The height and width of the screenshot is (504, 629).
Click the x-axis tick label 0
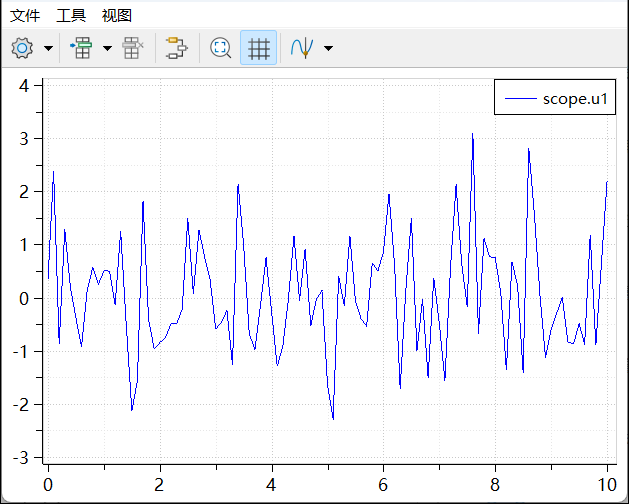[x=47, y=484]
